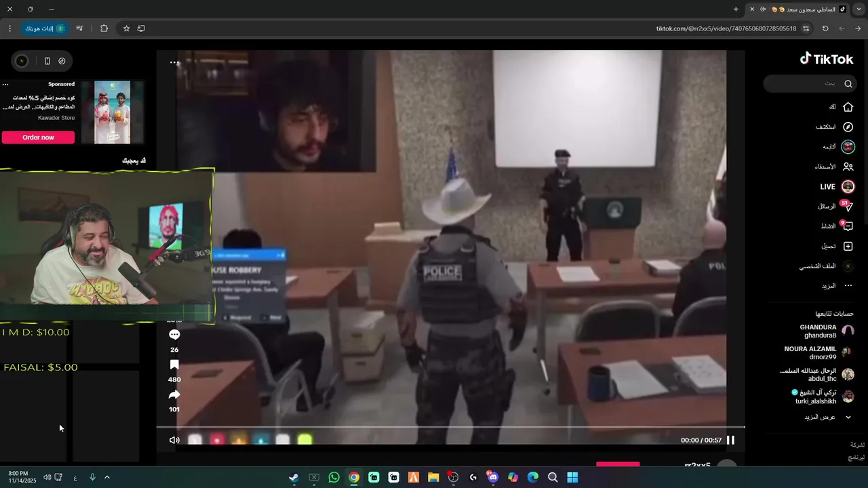Click the floating player phone icon
The image size is (868, 488).
pos(47,61)
